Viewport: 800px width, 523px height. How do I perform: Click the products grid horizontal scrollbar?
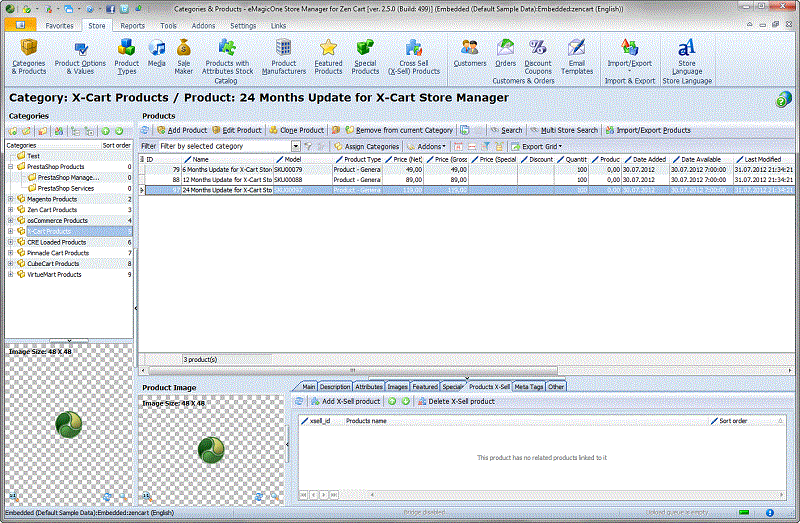[352, 371]
